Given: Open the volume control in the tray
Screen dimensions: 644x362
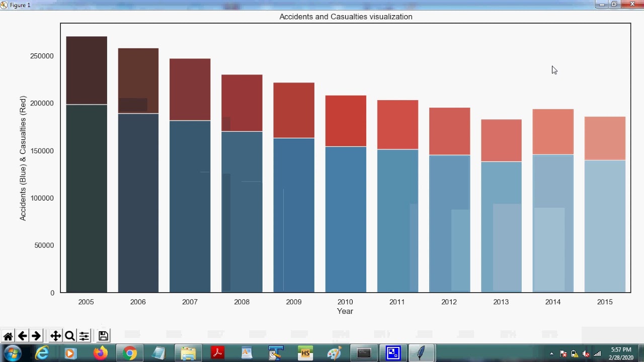Looking at the screenshot, I should tap(586, 354).
